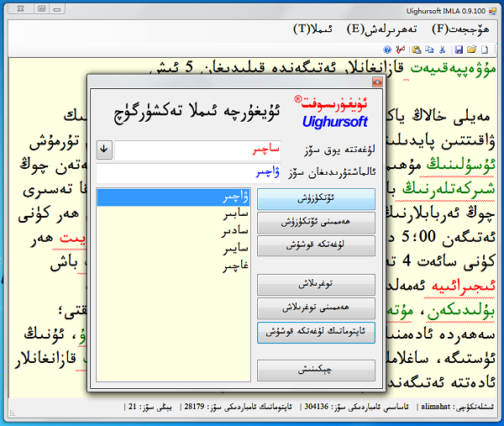Click the misspelled word field showing ساچىر
The image size is (504, 426).
click(197, 150)
